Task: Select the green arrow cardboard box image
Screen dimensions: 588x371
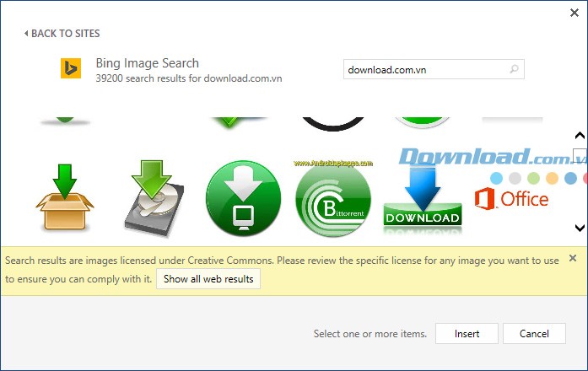Action: click(65, 197)
